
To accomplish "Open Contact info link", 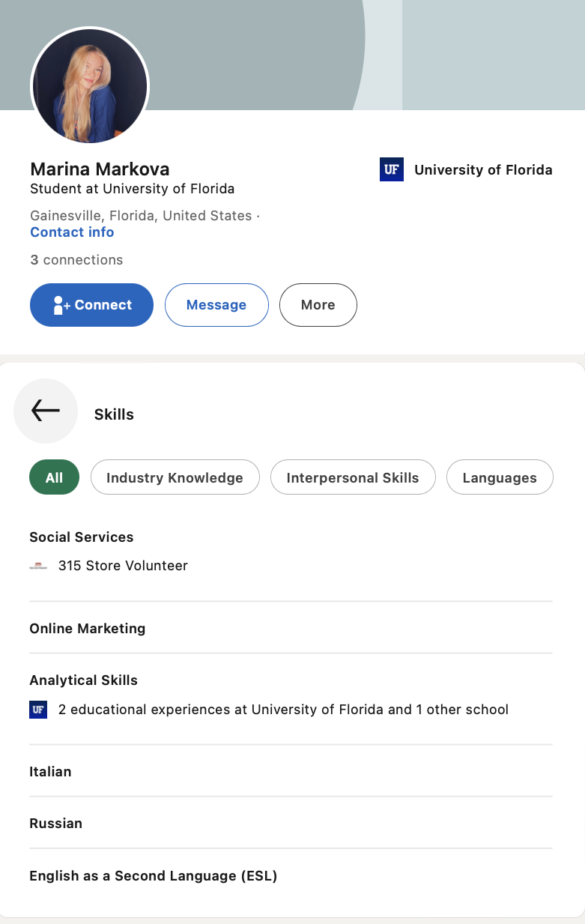I will (72, 232).
